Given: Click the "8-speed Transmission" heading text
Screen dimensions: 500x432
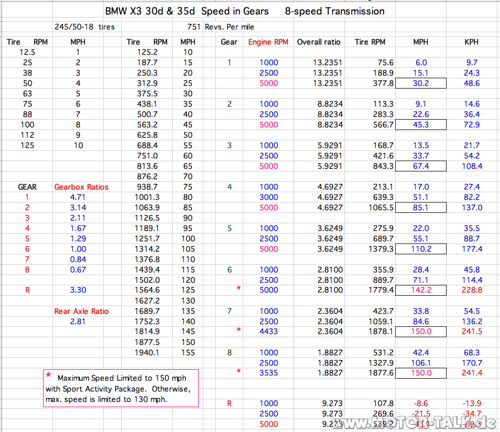Looking at the screenshot, I should tap(334, 11).
